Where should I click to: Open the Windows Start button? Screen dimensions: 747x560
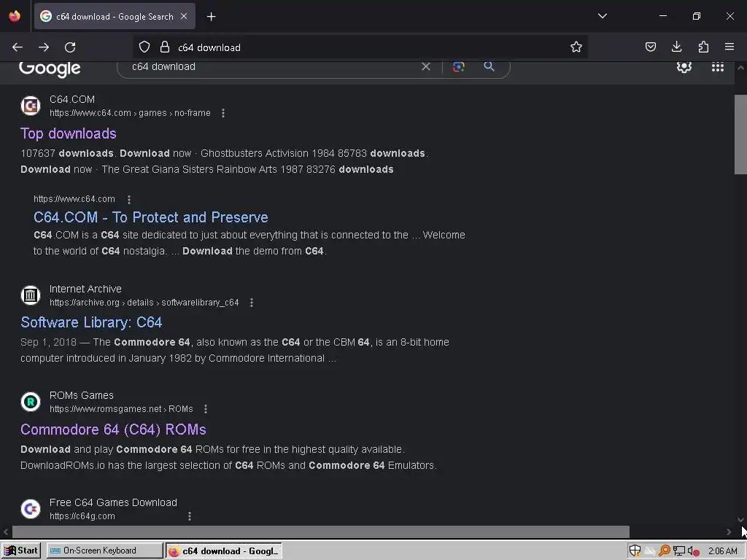point(21,551)
